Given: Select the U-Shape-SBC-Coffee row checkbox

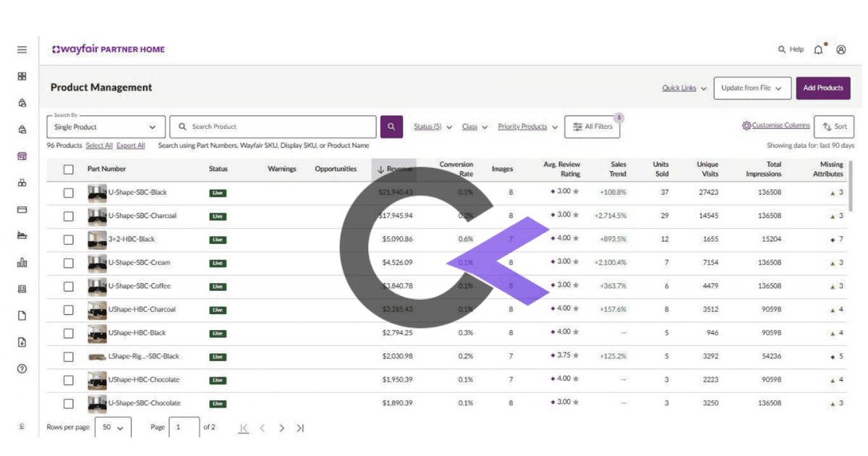Looking at the screenshot, I should (x=69, y=287).
